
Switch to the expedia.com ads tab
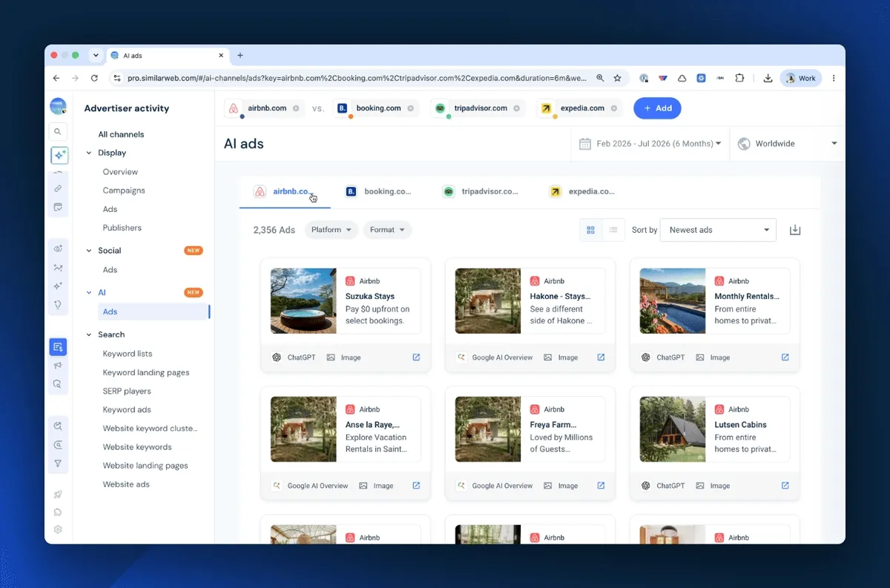pyautogui.click(x=582, y=191)
